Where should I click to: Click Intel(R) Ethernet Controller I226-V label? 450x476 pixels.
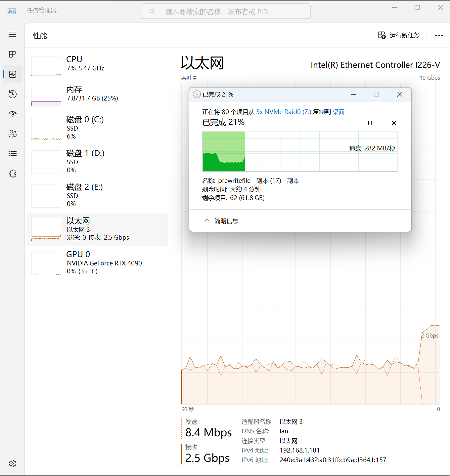[375, 65]
